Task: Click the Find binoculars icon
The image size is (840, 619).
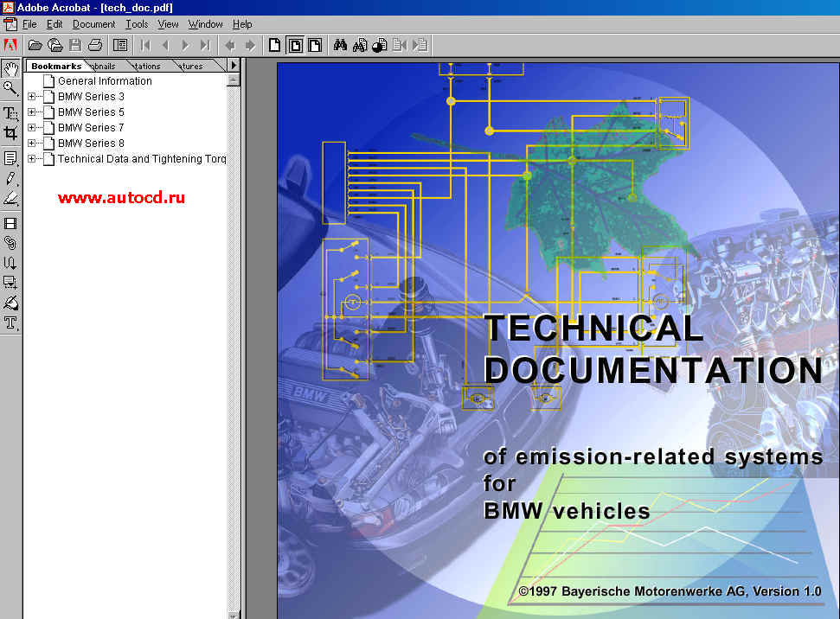Action: [x=340, y=45]
